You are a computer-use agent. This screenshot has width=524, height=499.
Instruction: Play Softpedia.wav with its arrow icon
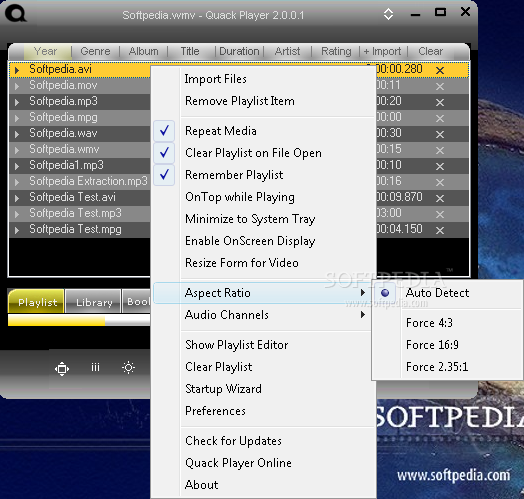point(17,134)
